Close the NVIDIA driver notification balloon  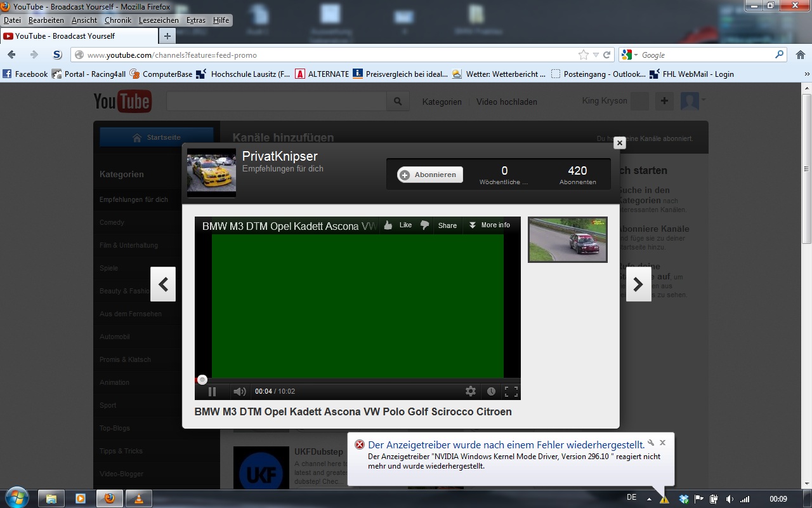tap(662, 443)
